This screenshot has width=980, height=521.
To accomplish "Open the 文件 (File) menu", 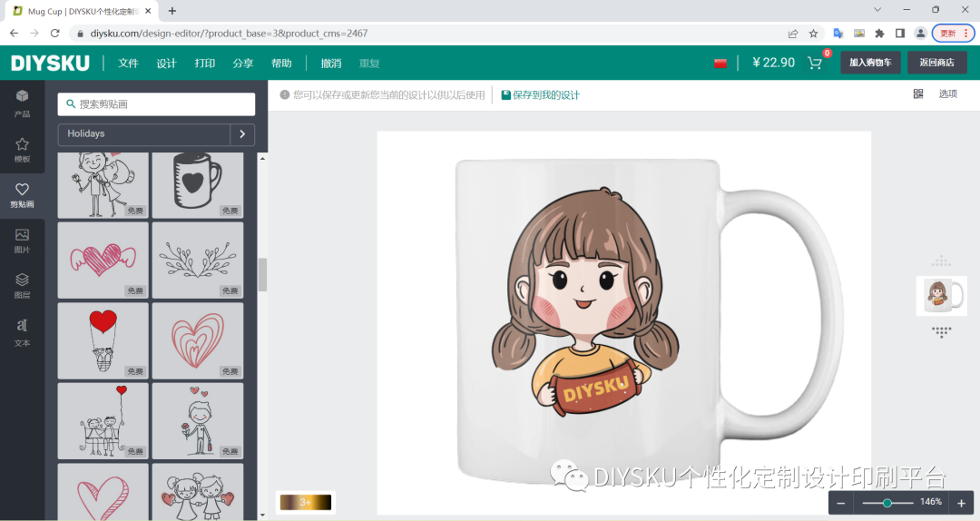I will [x=128, y=64].
